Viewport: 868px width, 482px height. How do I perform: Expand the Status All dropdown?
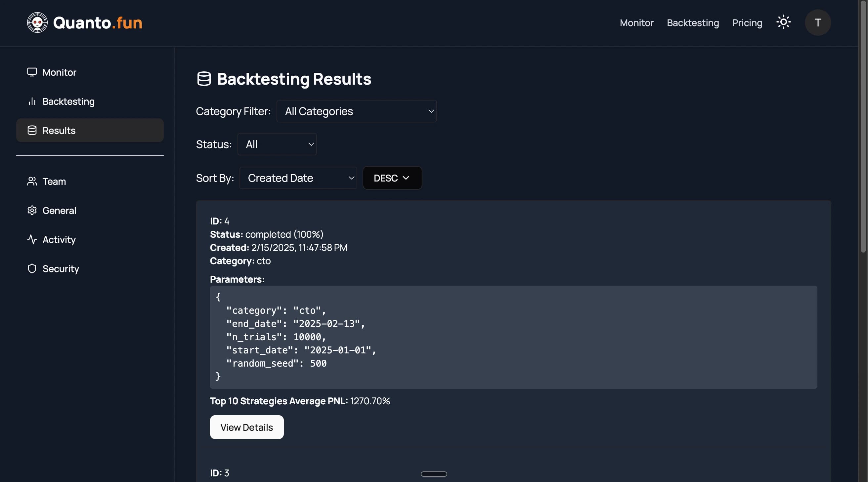tap(277, 144)
